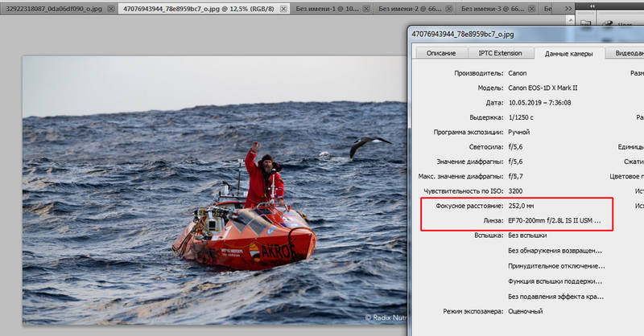Click the text Без обнаружения возвращен…
This screenshot has height=336, width=644.
pos(555,251)
